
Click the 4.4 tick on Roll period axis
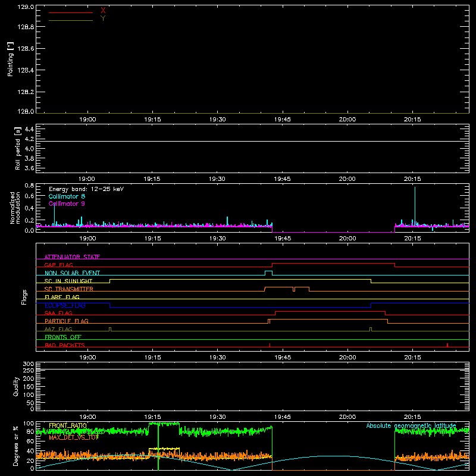click(29, 129)
